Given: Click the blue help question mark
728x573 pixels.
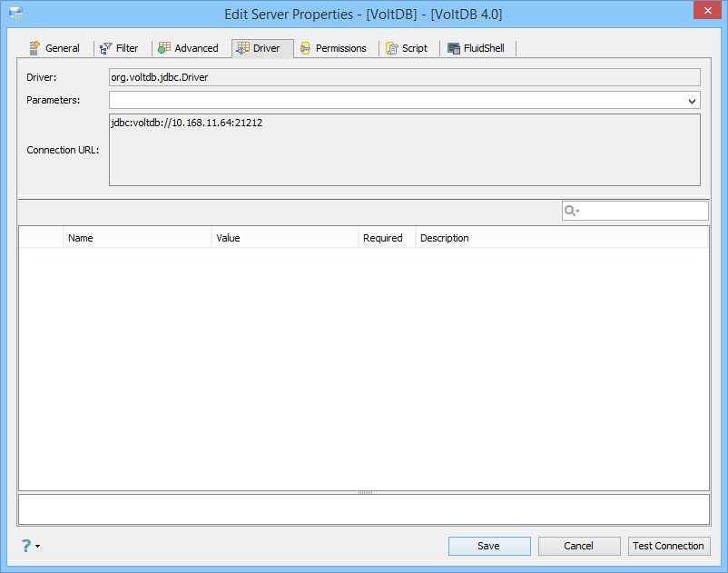Looking at the screenshot, I should point(26,545).
